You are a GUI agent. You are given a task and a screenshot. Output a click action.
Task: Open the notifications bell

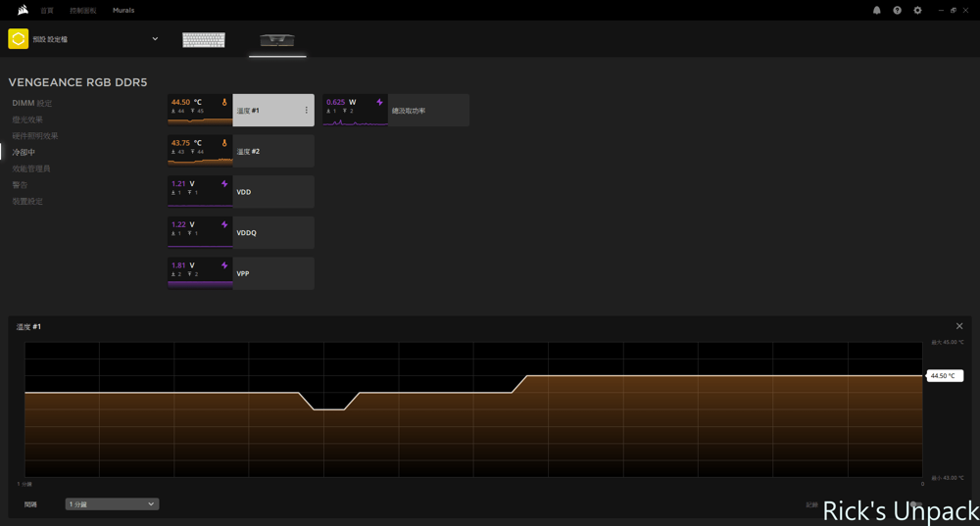[x=877, y=10]
